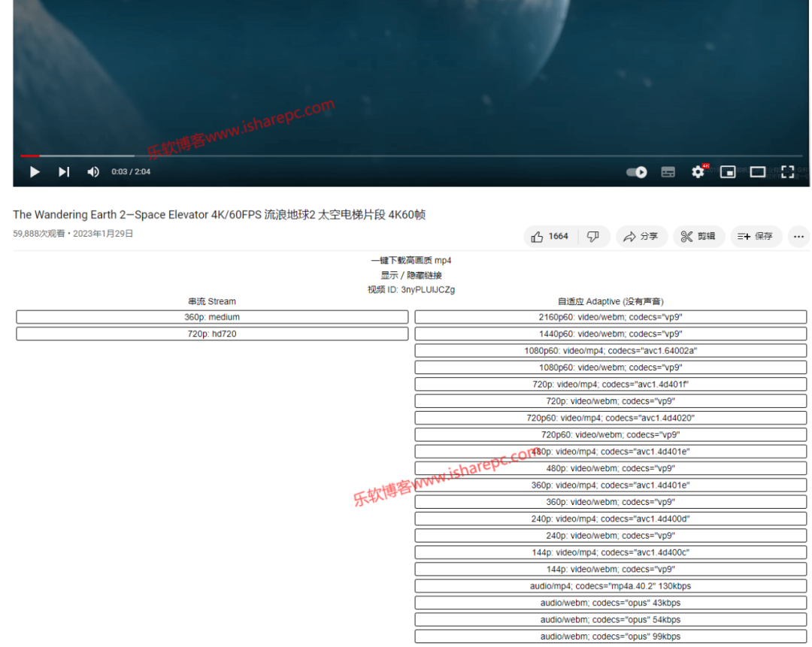Viewport: 812px width, 647px height.
Task: Download the 720p: hd720 stream
Action: pos(212,334)
